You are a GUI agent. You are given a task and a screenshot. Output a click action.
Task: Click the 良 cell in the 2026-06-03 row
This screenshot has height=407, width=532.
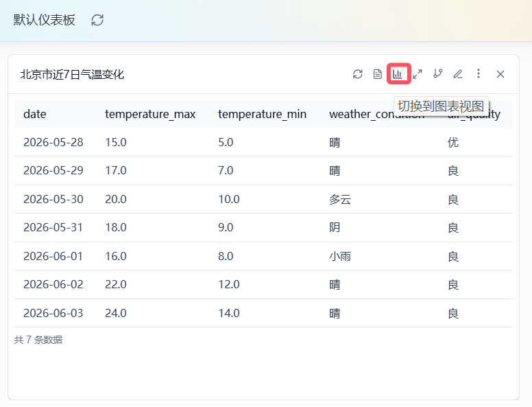point(453,313)
